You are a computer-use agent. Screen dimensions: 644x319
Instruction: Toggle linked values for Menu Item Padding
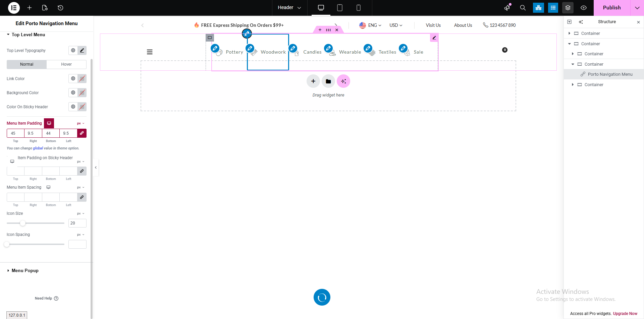(x=82, y=133)
